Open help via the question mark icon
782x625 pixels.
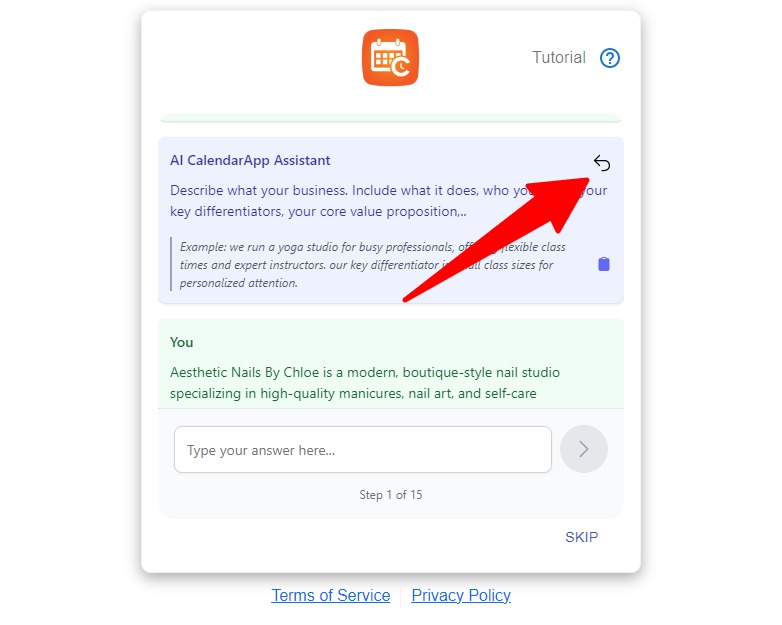point(609,58)
